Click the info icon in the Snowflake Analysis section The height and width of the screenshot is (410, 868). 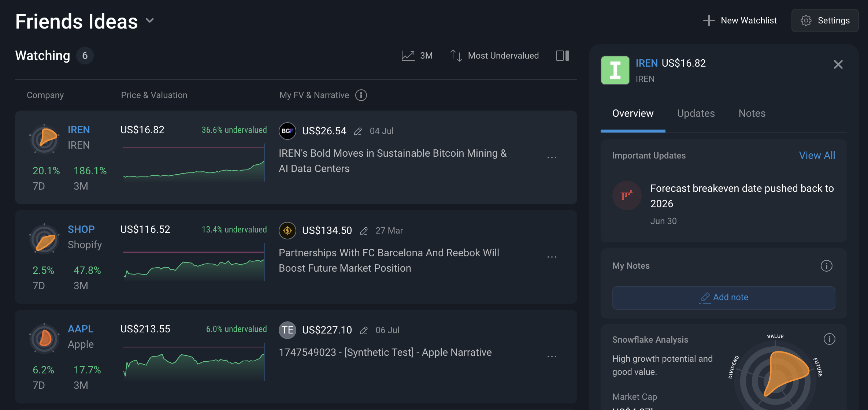click(829, 339)
